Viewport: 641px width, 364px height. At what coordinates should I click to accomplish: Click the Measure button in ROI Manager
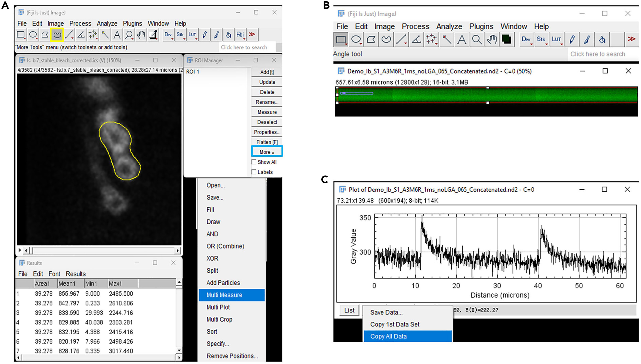(267, 112)
